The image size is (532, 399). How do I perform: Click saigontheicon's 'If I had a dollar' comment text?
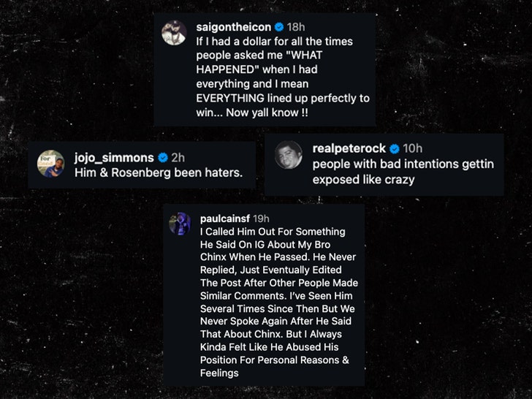click(283, 77)
